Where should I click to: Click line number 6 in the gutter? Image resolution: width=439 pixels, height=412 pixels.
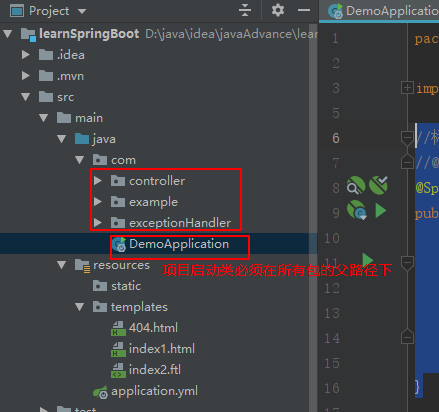click(336, 138)
